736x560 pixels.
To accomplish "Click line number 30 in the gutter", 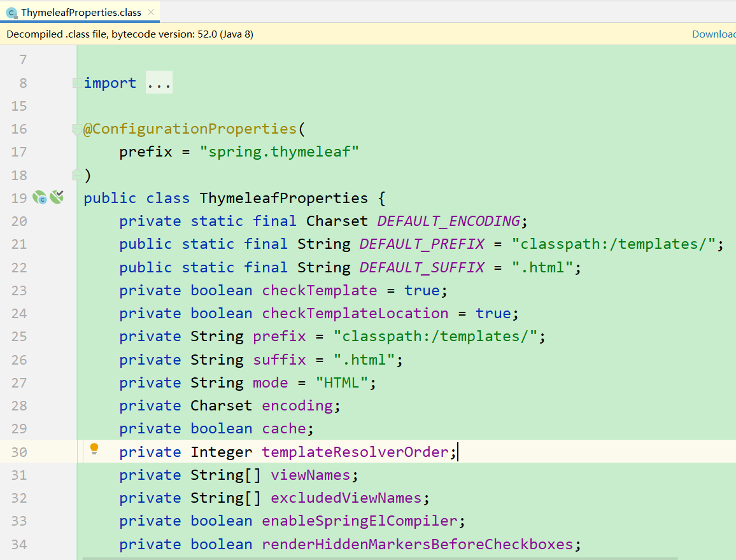I will [19, 452].
